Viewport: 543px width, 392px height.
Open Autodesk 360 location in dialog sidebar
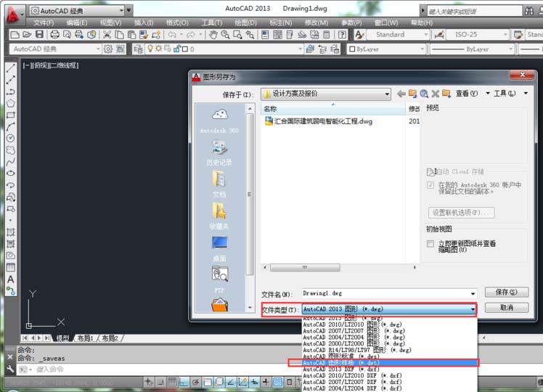coord(219,121)
